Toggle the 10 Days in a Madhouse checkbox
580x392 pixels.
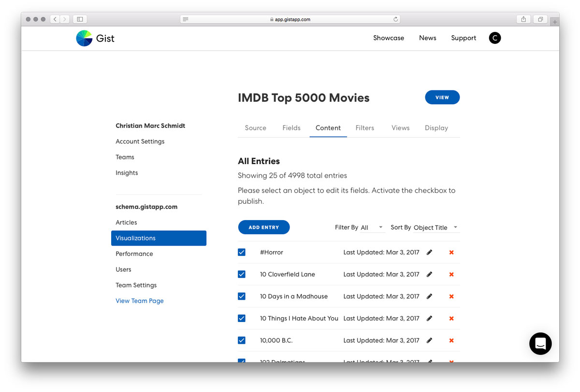[x=242, y=296]
